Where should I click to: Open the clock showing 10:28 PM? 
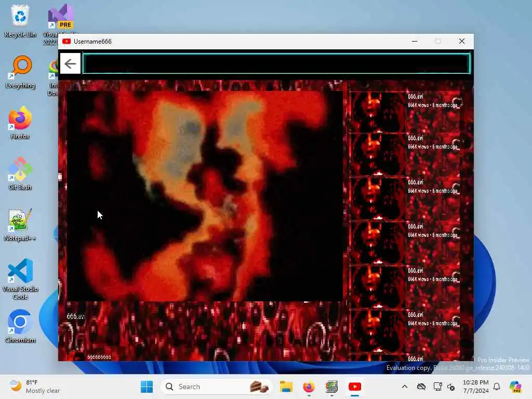[476, 387]
